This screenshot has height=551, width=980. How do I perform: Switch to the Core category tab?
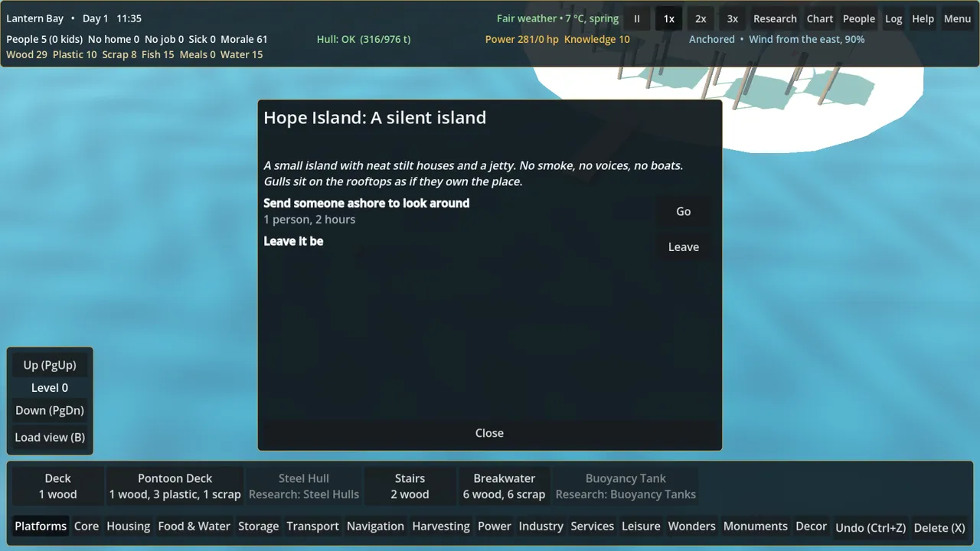click(87, 527)
